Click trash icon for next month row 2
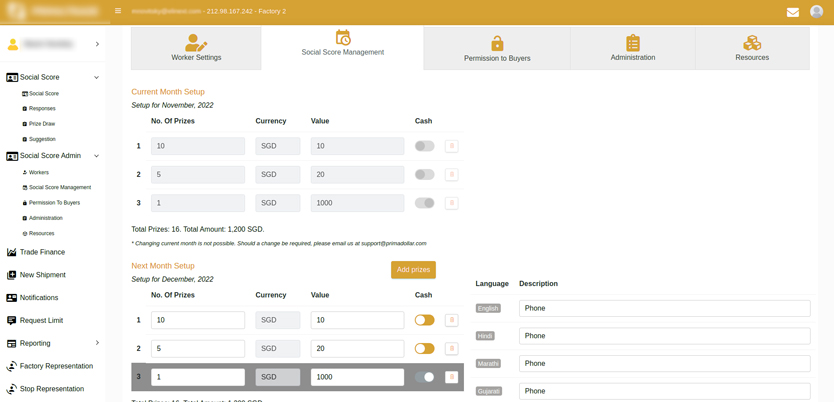Screen dimensions: 834x402 [451, 349]
